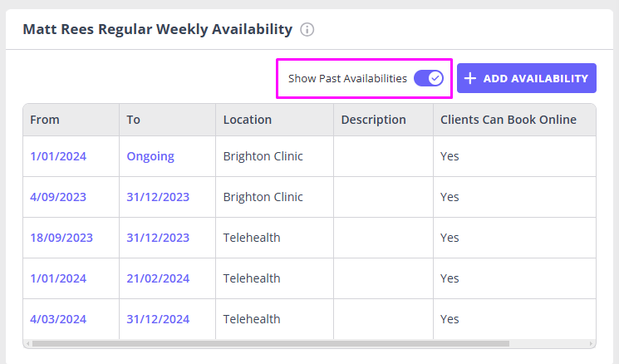
Task: Click the 1/01/2024 link in the 21/02/2024 row
Action: (58, 278)
